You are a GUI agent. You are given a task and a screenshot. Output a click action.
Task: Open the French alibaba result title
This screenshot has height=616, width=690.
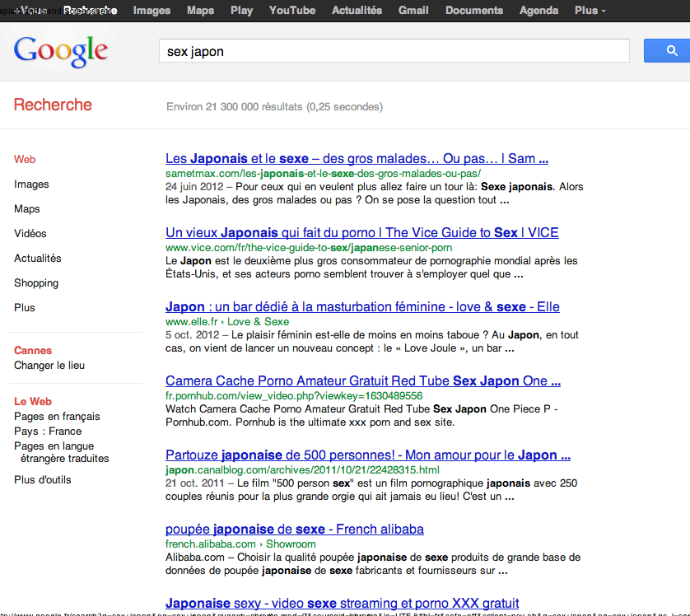[x=295, y=529]
